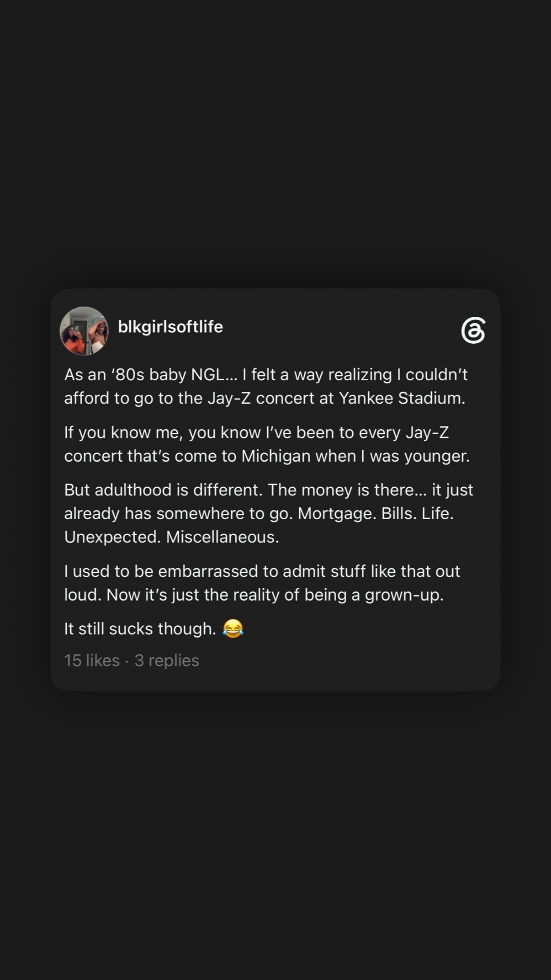The image size is (551, 980).
Task: Tap the "It still sucks though." line
Action: 140,628
